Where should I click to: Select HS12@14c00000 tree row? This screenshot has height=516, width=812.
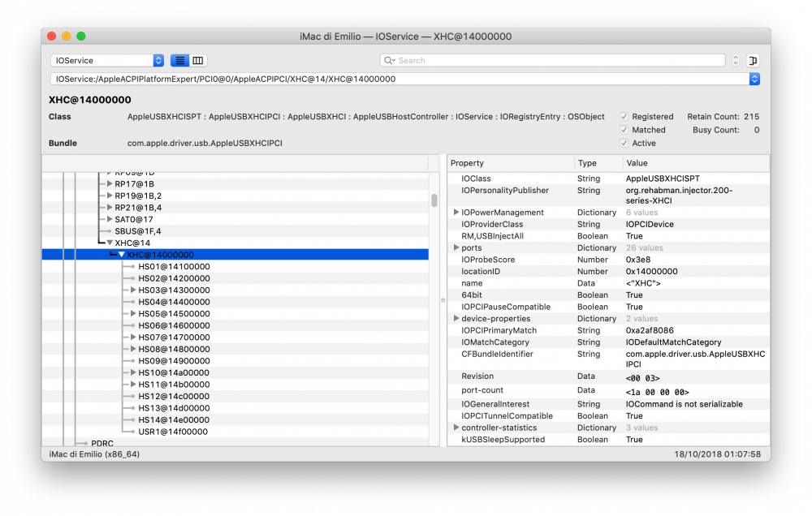[x=235, y=396]
